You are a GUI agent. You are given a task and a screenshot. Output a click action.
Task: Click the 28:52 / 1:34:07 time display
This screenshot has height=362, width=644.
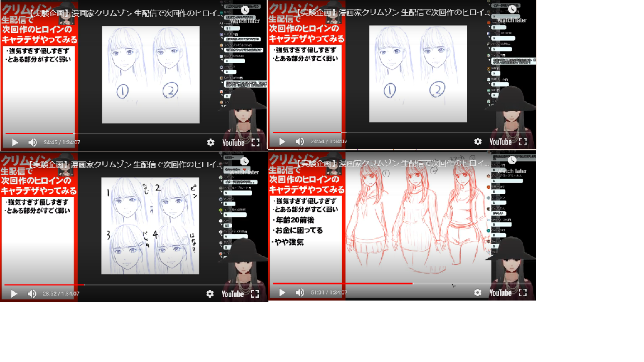(x=61, y=294)
